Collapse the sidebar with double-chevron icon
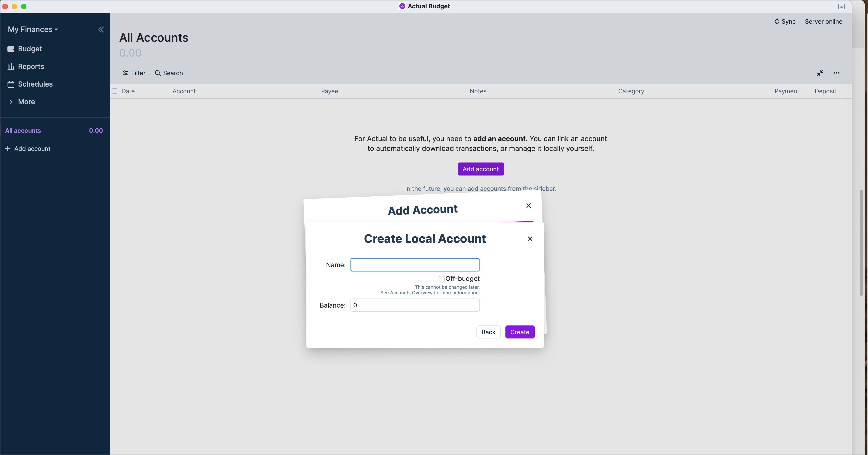Image resolution: width=868 pixels, height=455 pixels. click(101, 30)
